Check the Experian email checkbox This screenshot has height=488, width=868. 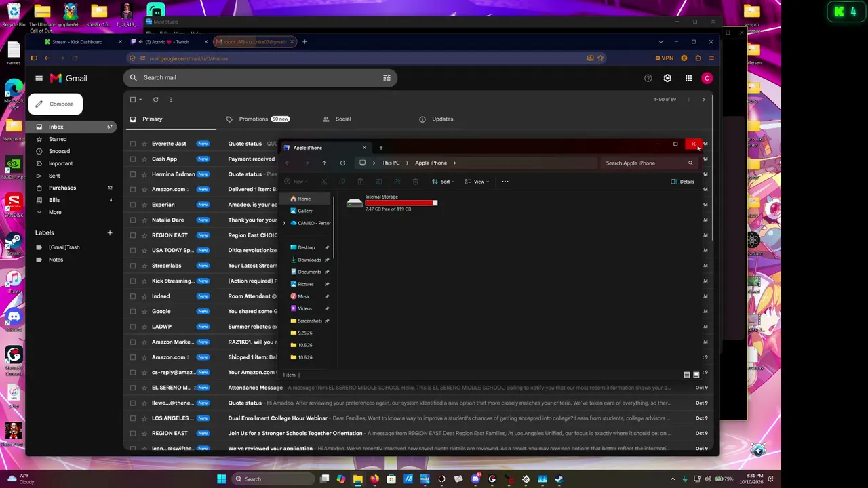pyautogui.click(x=133, y=205)
